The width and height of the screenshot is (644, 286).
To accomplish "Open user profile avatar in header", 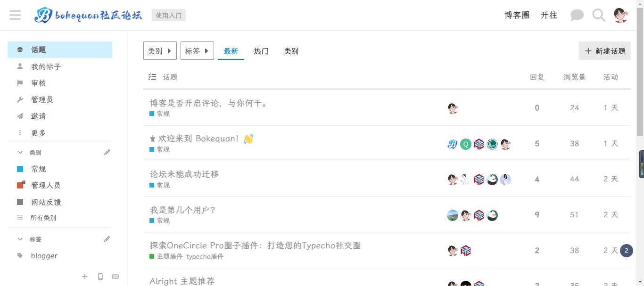I will coord(621,15).
